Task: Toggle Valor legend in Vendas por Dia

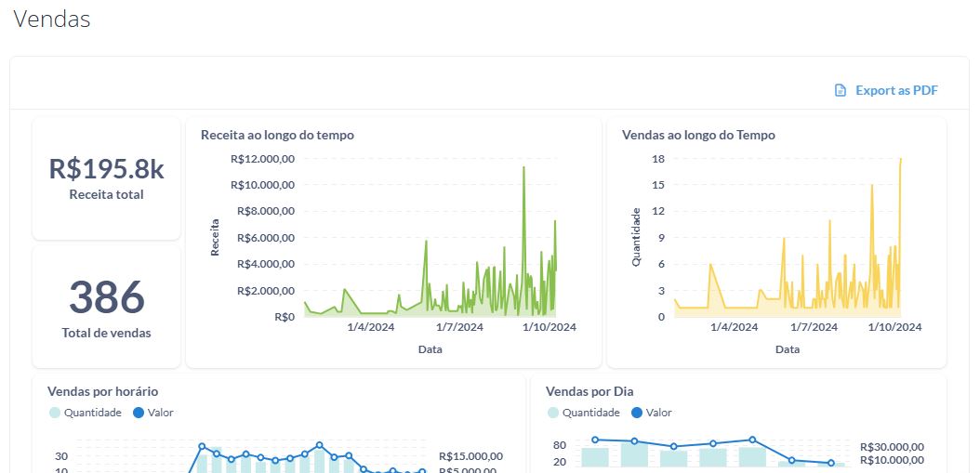Action: (651, 413)
